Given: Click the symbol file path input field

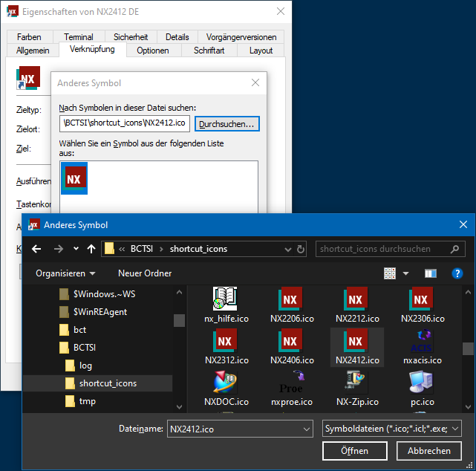Looking at the screenshot, I should click(x=125, y=123).
